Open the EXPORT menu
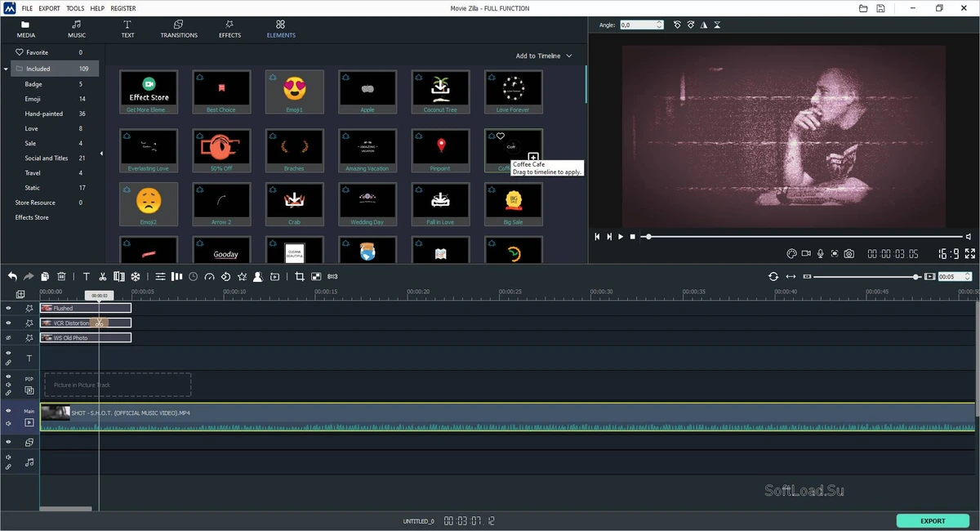Screen dimensions: 980x531 [x=49, y=8]
